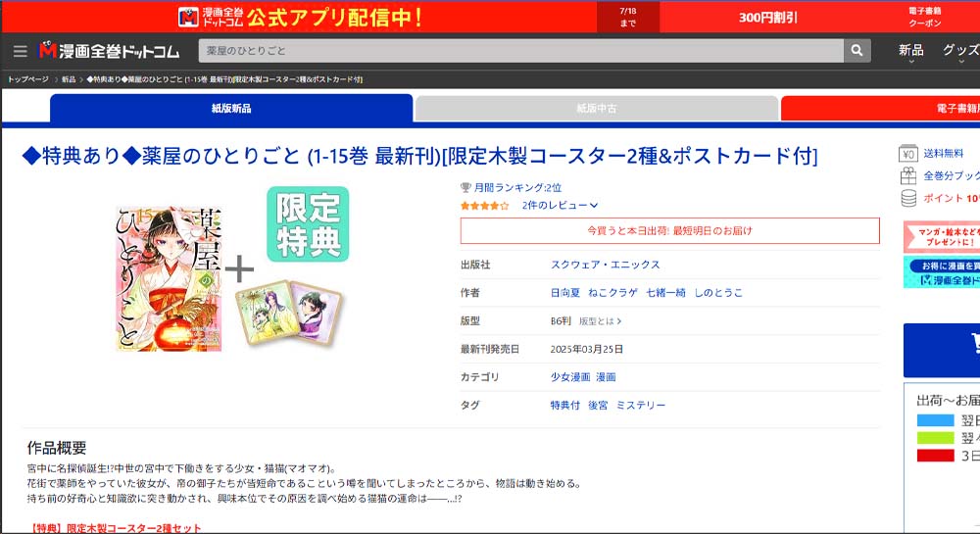
Task: Click the green shipping legend swatch
Action: pyautogui.click(x=935, y=438)
